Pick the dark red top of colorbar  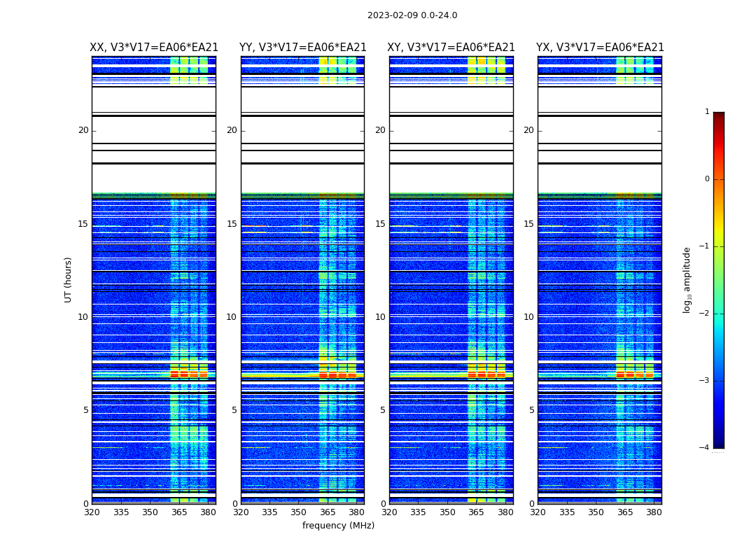(718, 116)
